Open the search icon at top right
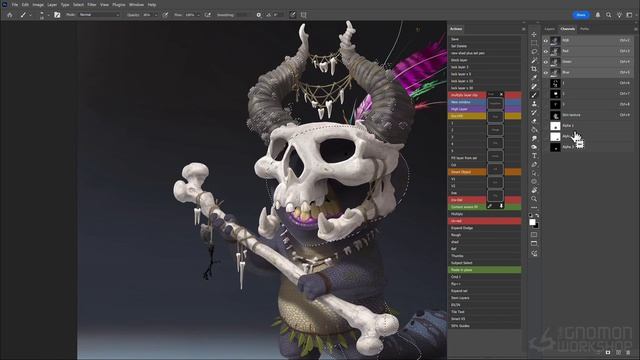Viewport: 640px width, 360px height. tap(609, 15)
